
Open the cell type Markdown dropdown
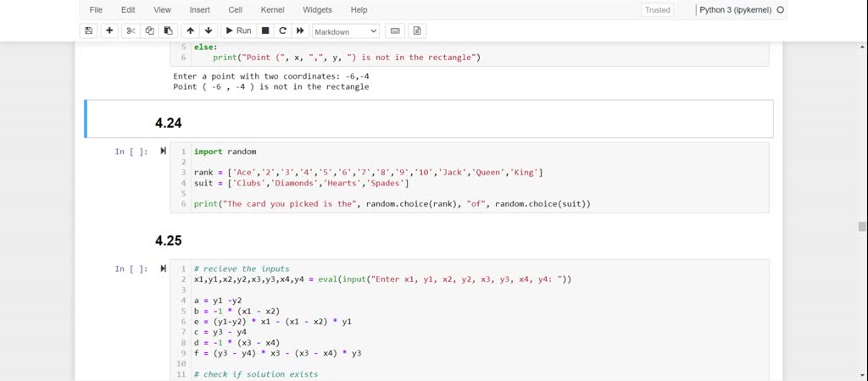[346, 31]
